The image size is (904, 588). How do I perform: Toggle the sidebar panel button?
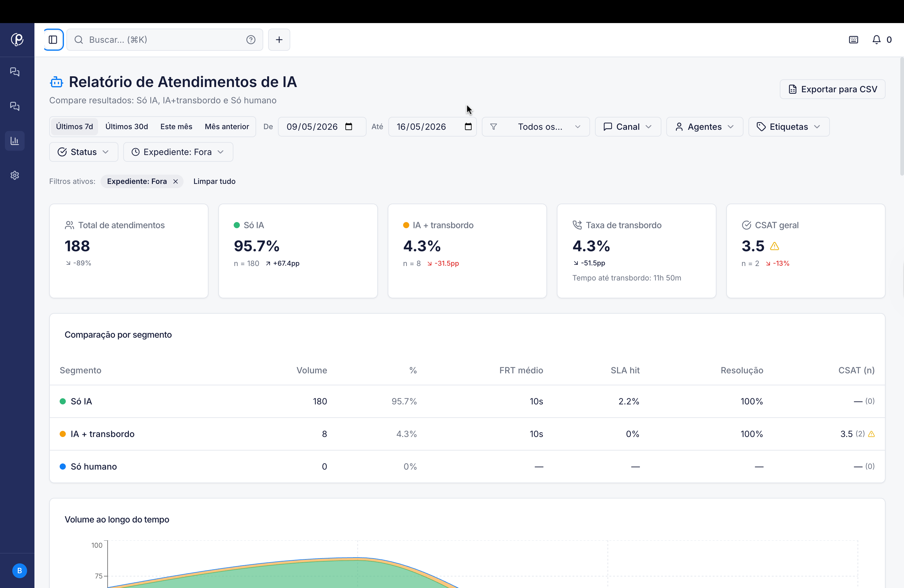tap(53, 39)
